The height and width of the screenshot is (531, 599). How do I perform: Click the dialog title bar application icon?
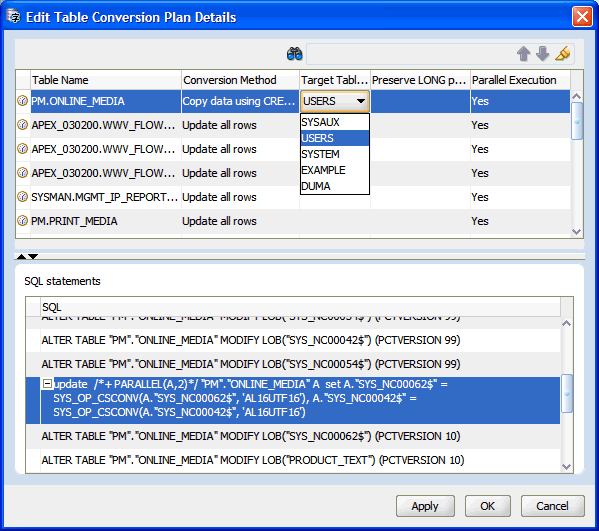click(13, 17)
